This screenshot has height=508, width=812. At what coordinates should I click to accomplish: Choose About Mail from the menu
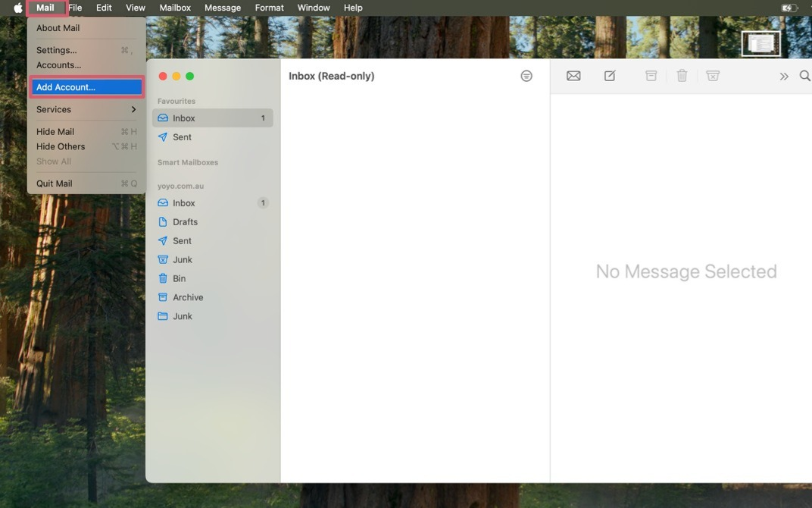(86, 28)
